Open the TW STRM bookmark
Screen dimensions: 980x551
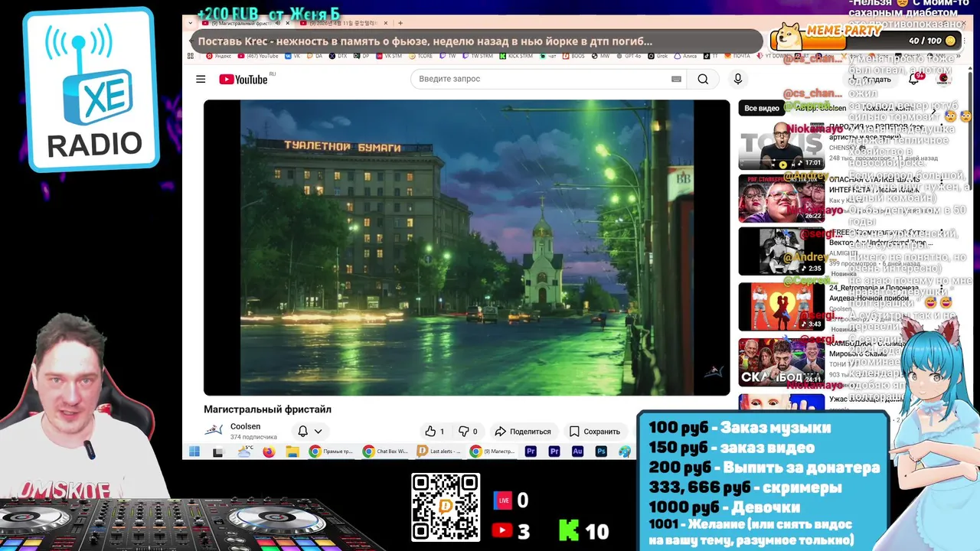coord(476,56)
